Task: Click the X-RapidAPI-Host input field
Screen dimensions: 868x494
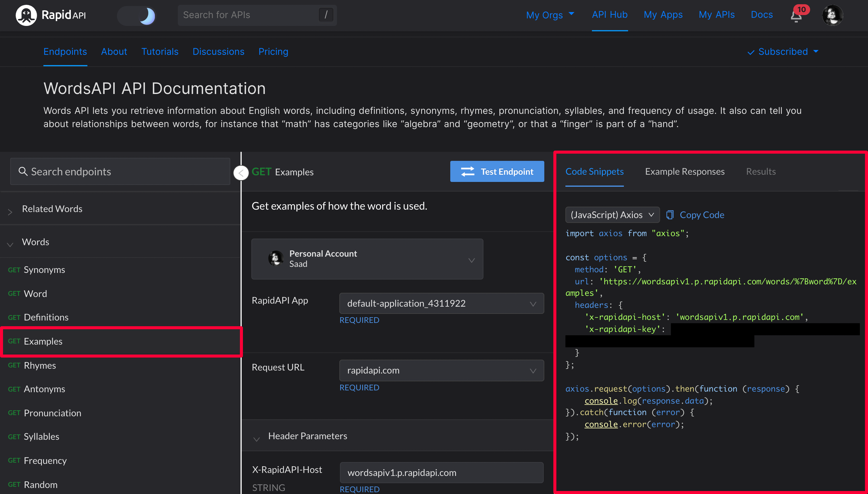Action: (x=441, y=473)
